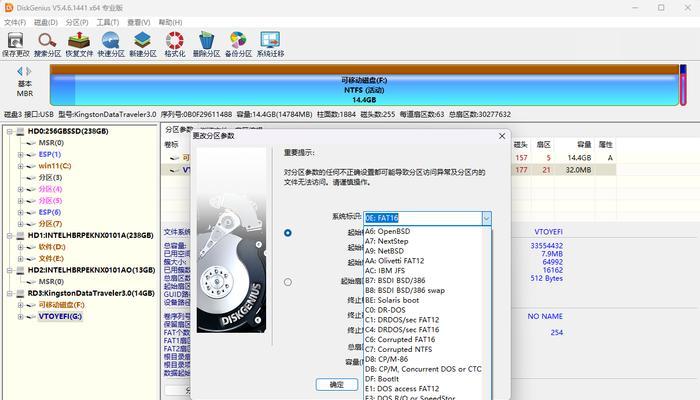Open the 文件(F) menu

(15, 22)
